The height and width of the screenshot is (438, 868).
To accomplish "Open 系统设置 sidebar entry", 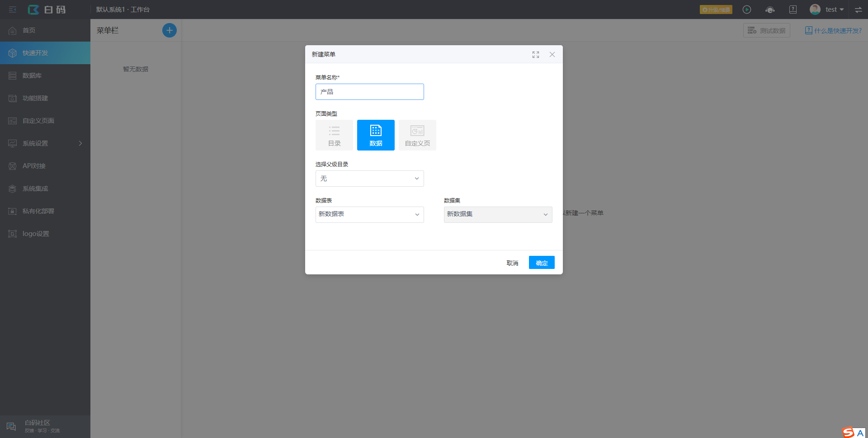I will [45, 143].
